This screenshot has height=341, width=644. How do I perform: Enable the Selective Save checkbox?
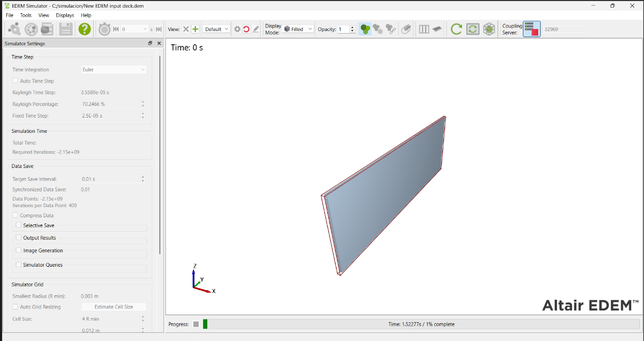[19, 225]
